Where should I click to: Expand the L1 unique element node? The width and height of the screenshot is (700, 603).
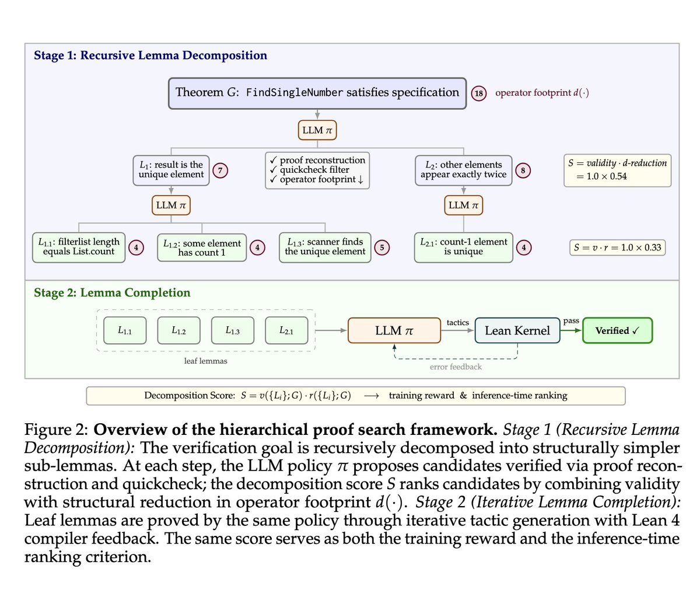coord(171,169)
